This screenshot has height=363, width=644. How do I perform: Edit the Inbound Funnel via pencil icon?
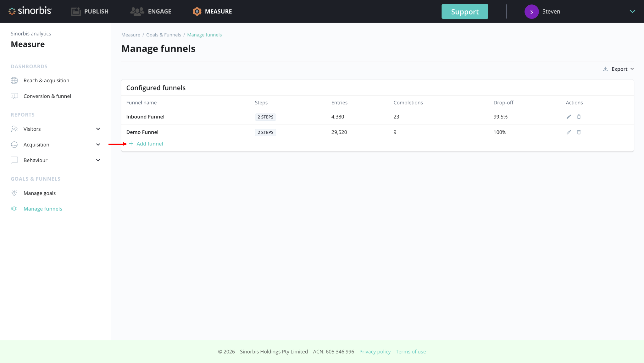[569, 117]
